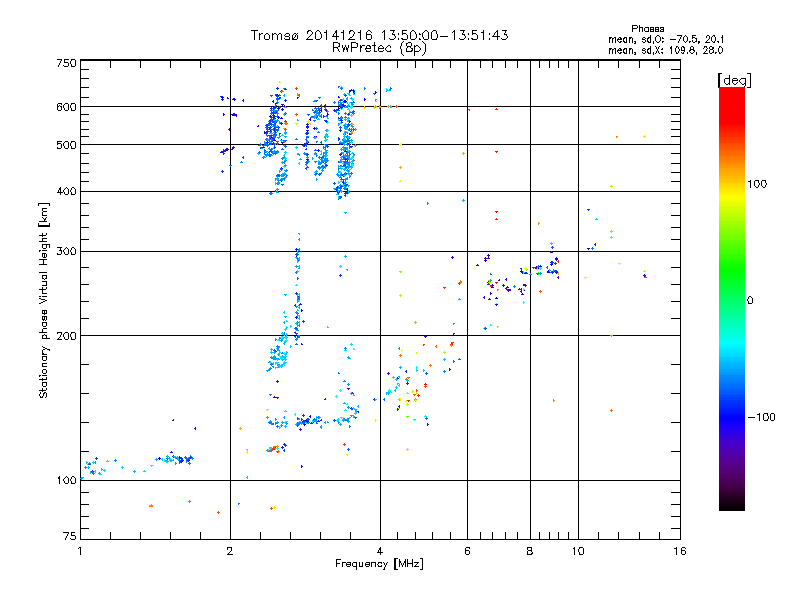
Task: Click the x-axis label "16"
Action: tap(680, 551)
